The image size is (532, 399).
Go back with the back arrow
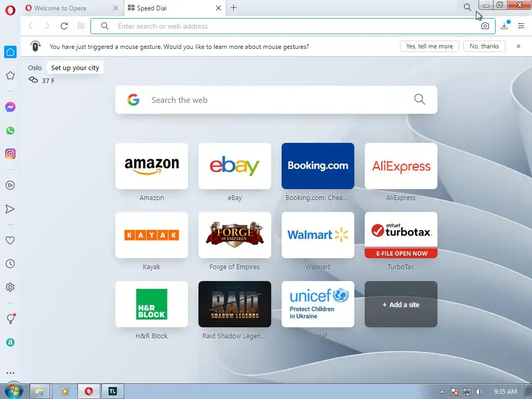pyautogui.click(x=31, y=26)
